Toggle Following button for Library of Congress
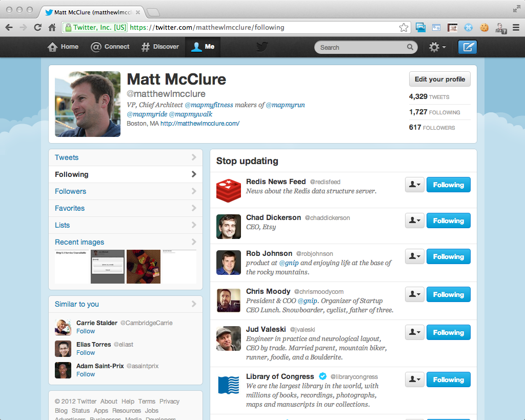Image resolution: width=525 pixels, height=420 pixels. (x=448, y=380)
